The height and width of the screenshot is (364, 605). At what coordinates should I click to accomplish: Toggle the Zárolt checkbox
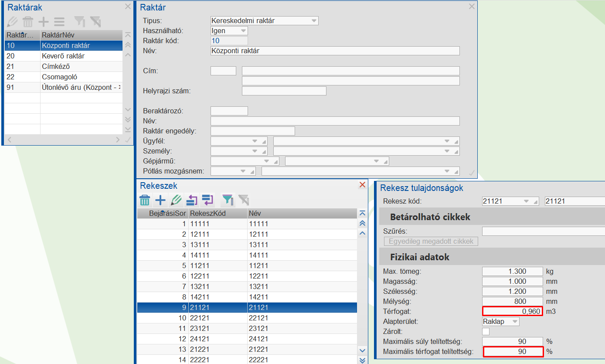pyautogui.click(x=486, y=331)
